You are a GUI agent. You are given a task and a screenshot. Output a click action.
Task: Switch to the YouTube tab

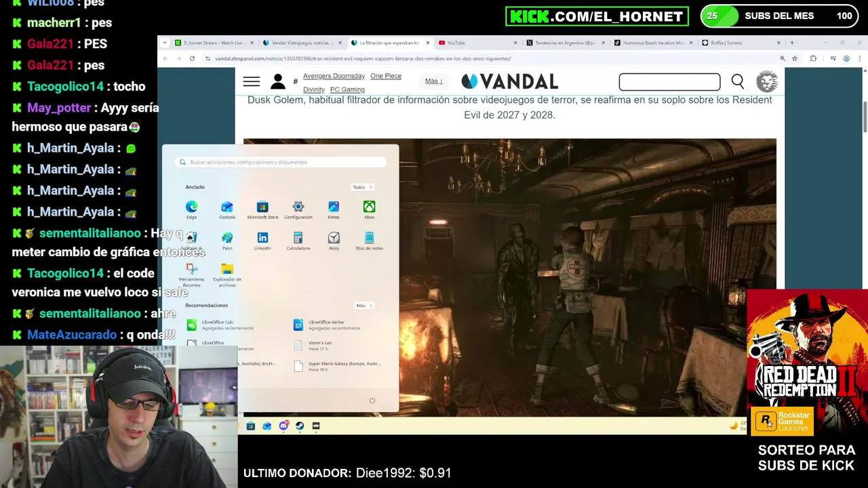(x=477, y=43)
